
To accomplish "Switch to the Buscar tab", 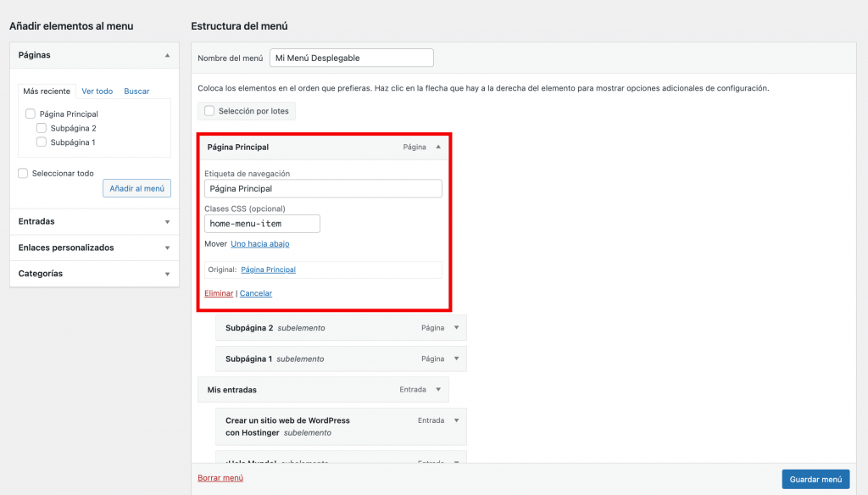I will (x=136, y=92).
